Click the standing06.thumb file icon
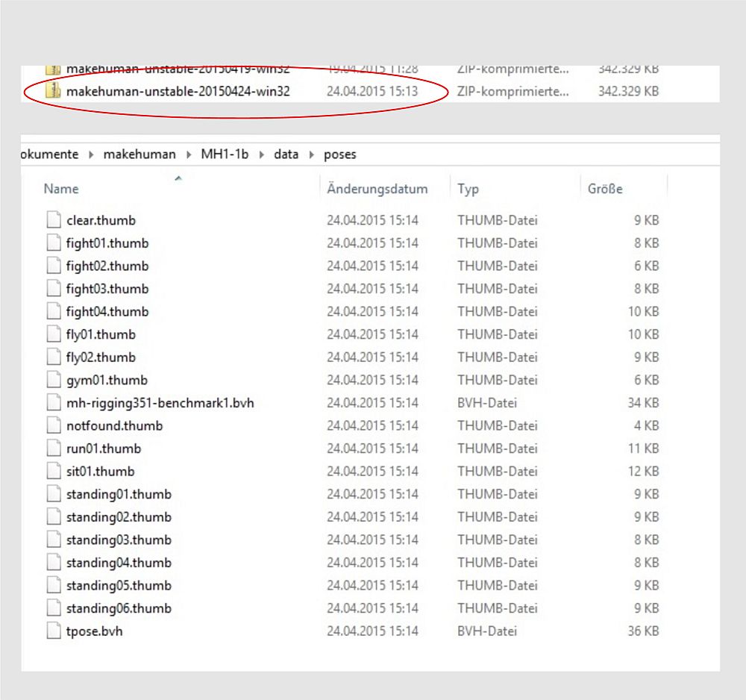Viewport: 746px width, 700px height. tap(54, 608)
